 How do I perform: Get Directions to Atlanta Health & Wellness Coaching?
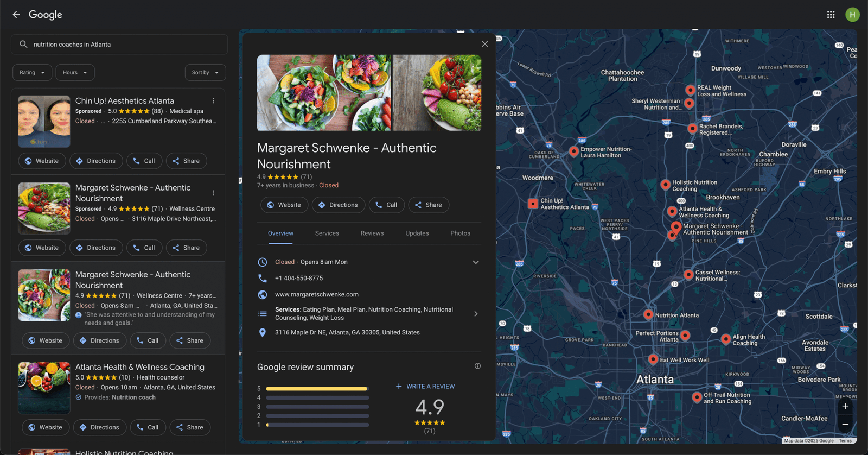click(x=100, y=428)
